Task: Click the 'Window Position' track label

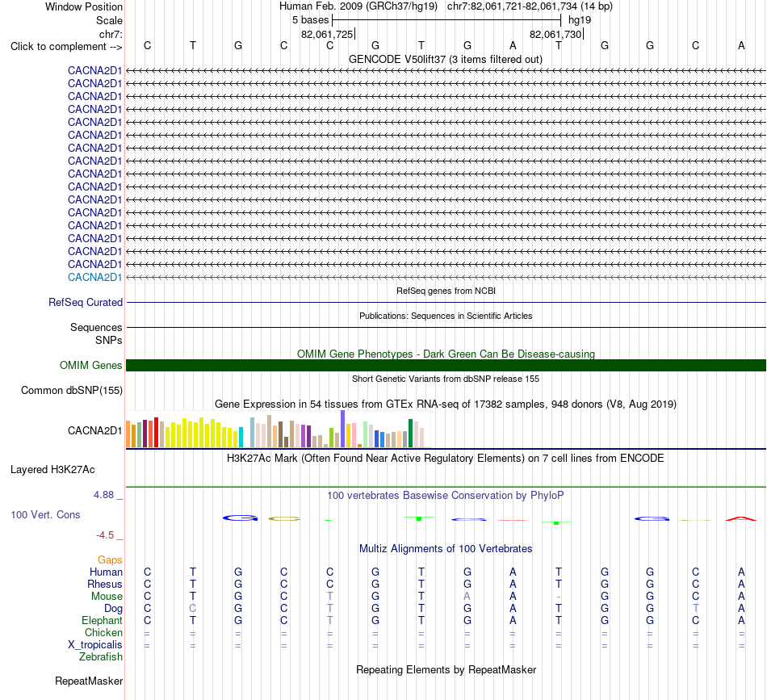Action: (84, 6)
